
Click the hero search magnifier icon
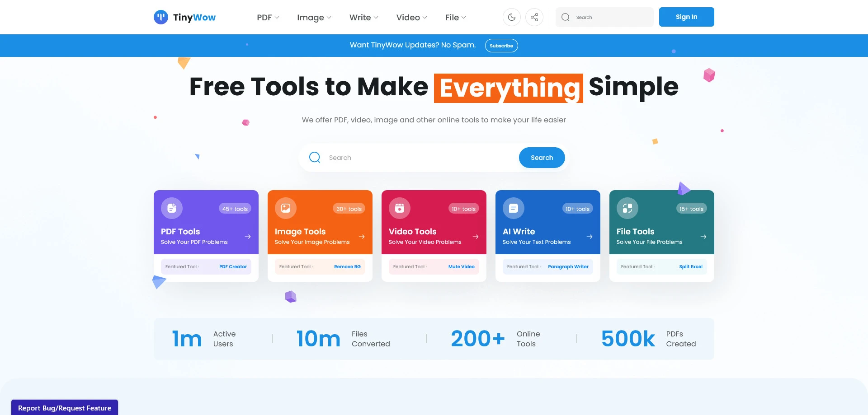[315, 158]
